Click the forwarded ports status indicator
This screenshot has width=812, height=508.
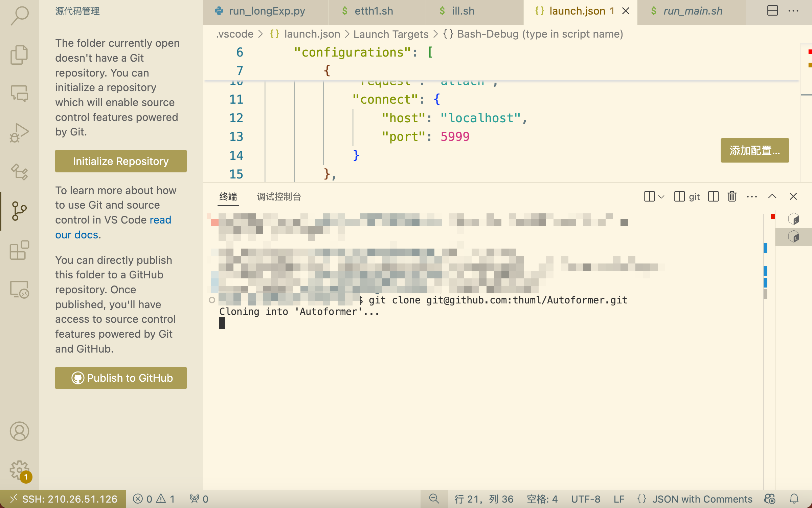point(199,499)
